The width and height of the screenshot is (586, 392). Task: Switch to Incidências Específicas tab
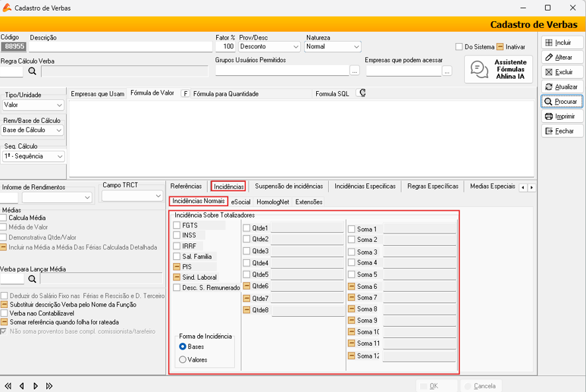365,186
